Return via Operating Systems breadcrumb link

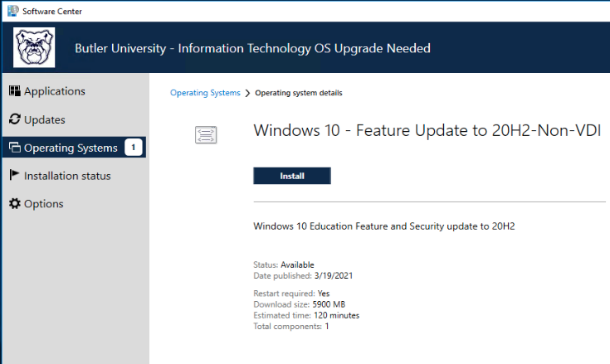coord(205,93)
